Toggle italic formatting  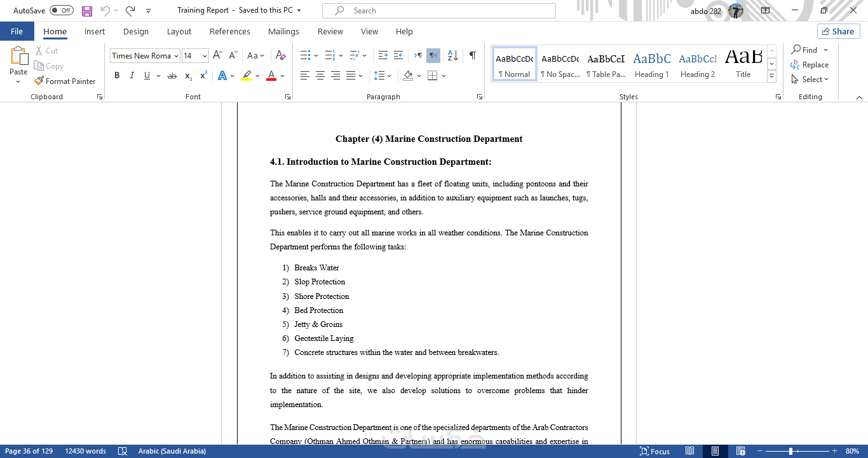click(132, 76)
